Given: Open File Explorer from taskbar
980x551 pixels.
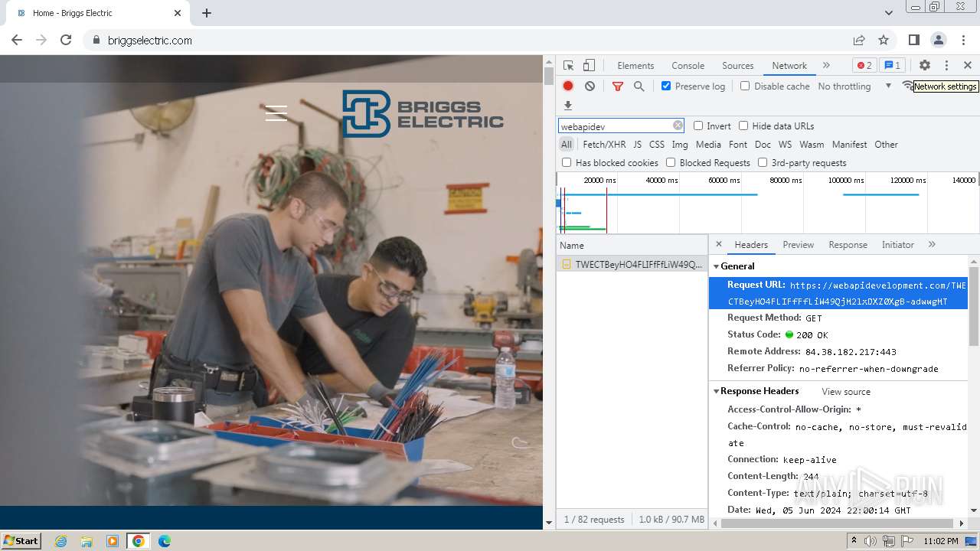Looking at the screenshot, I should pyautogui.click(x=87, y=541).
